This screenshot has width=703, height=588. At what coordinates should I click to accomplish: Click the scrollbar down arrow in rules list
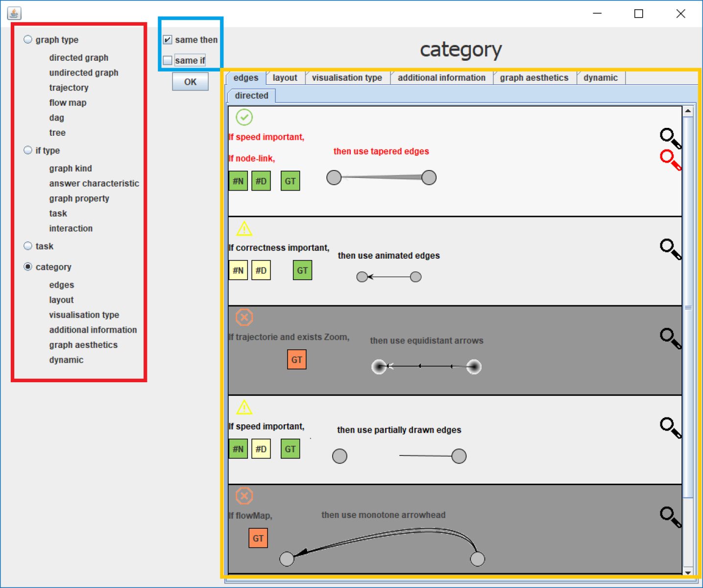[688, 571]
